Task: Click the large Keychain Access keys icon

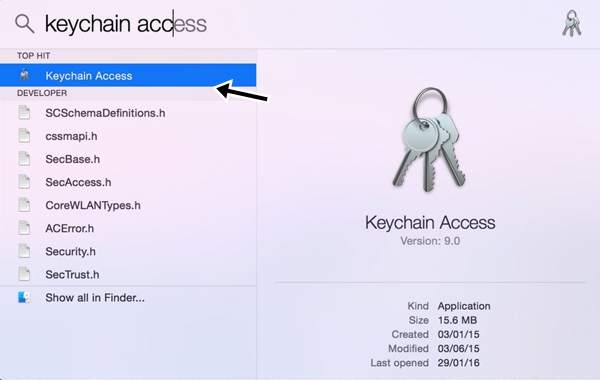Action: click(x=430, y=140)
